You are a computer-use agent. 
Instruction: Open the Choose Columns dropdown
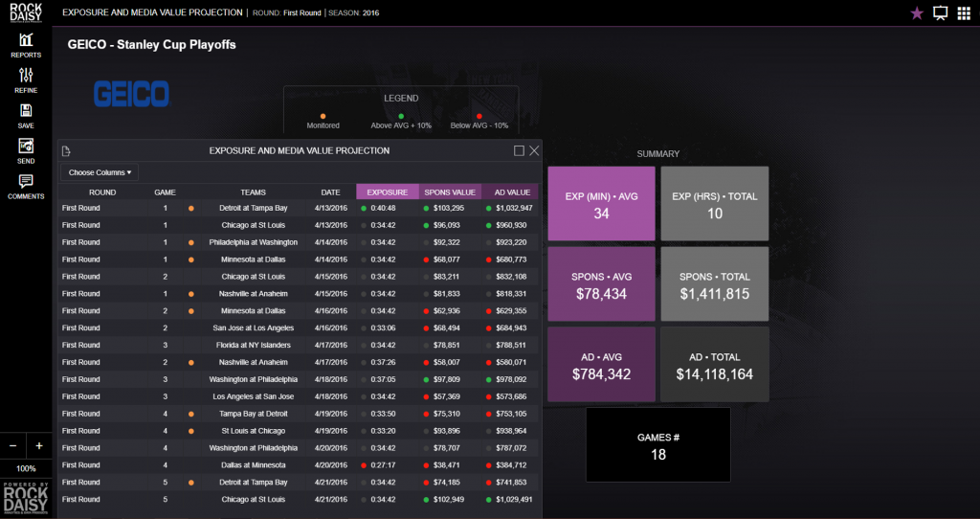(x=100, y=172)
